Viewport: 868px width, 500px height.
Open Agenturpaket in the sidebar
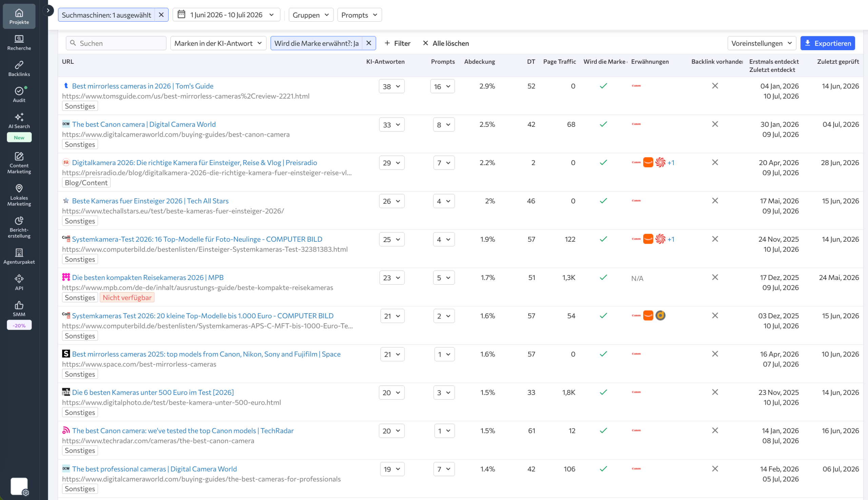tap(19, 257)
